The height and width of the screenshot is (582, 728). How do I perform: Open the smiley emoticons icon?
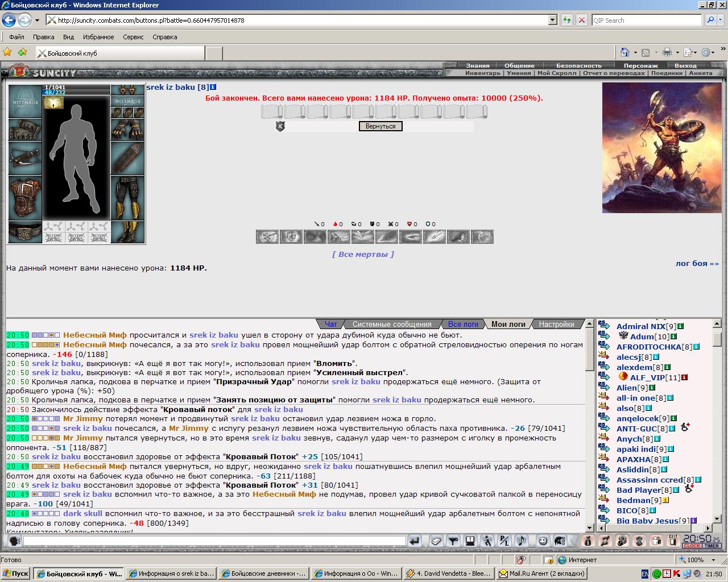pos(543,541)
